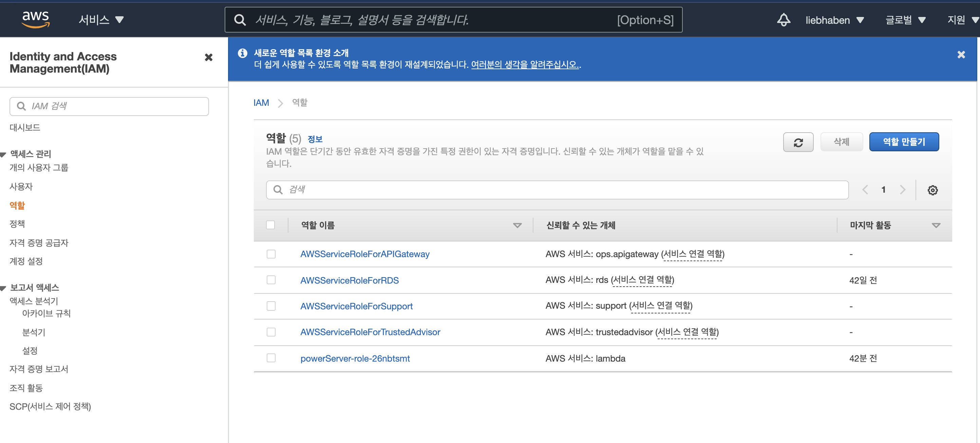Open the AWSServiceRoleForRDS role link
This screenshot has height=443, width=980.
point(349,281)
